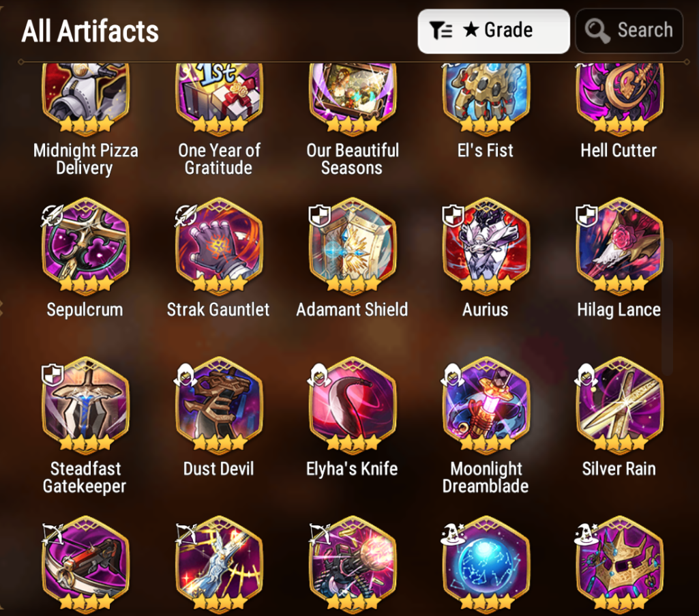Select the Hilag Lance artifact

620,246
